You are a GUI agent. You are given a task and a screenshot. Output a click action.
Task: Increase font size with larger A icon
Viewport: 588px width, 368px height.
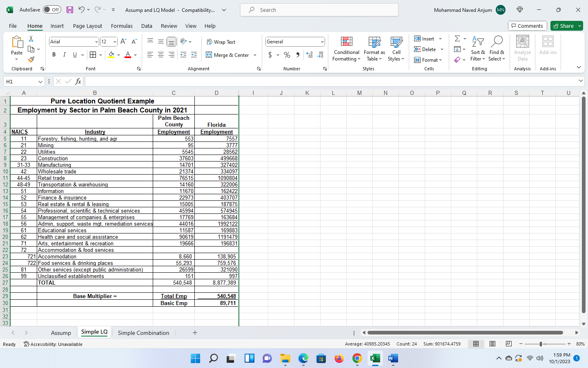[123, 42]
